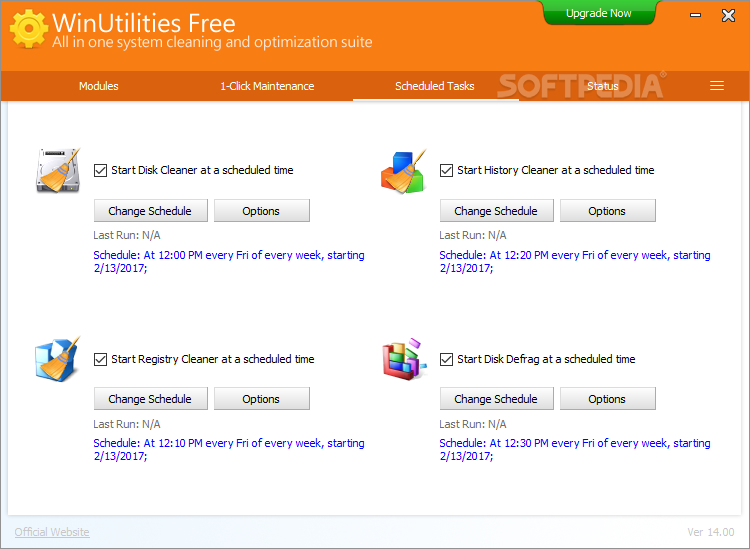Click the 12:20 PM History Cleaner schedule text
750x549 pixels.
[574, 262]
